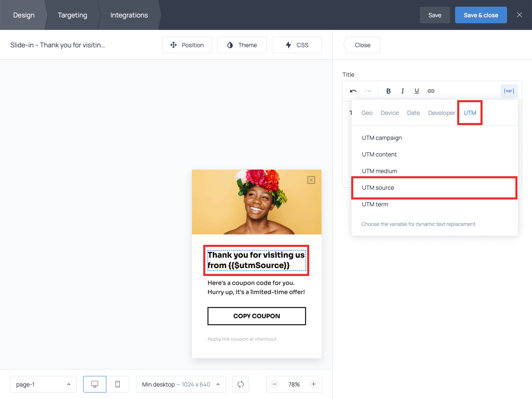
Task: Switch to the Geo variables tab
Action: pyautogui.click(x=367, y=113)
